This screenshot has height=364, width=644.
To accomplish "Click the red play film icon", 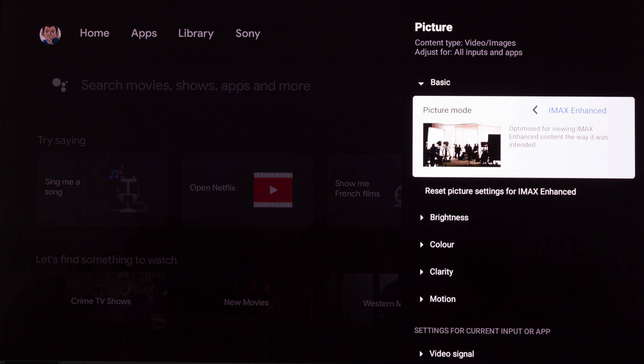I will coord(273,190).
